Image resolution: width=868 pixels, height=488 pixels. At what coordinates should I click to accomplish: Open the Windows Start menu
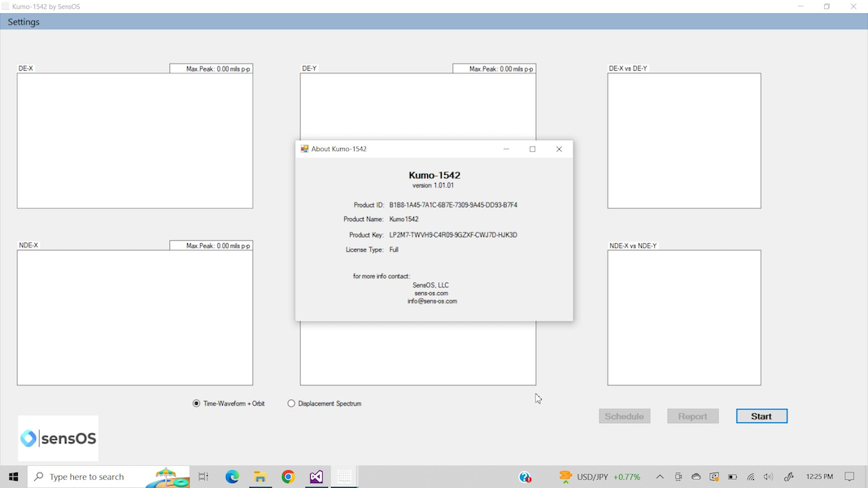pyautogui.click(x=13, y=477)
